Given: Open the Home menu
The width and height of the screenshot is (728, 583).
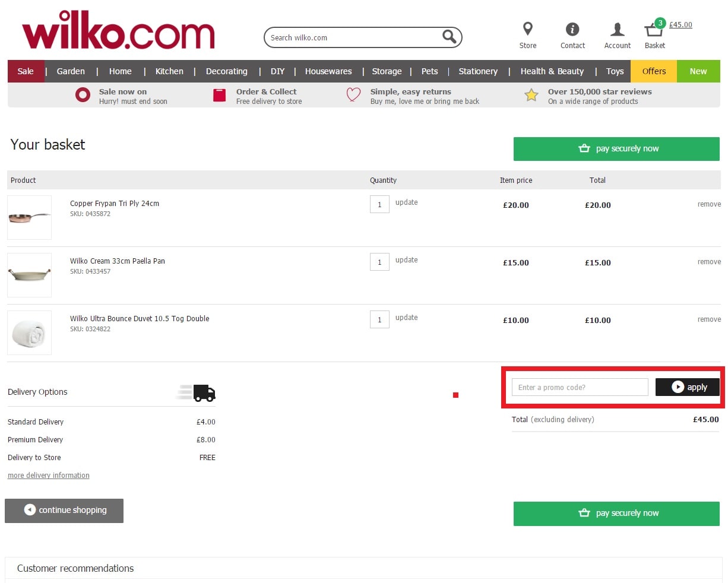Looking at the screenshot, I should click(121, 71).
